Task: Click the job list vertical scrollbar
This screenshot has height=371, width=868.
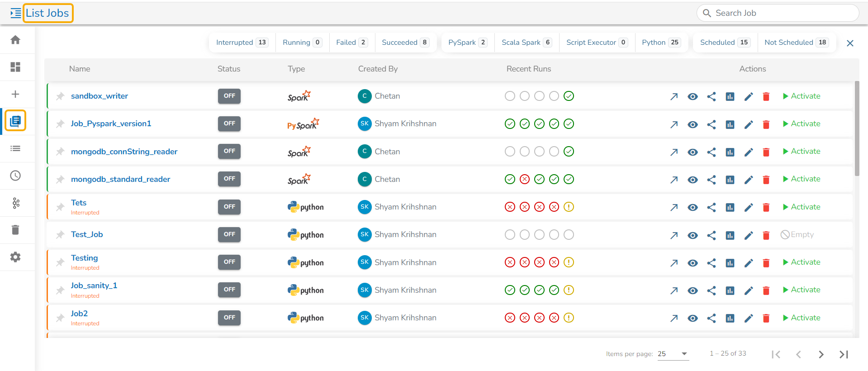Action: click(857, 128)
